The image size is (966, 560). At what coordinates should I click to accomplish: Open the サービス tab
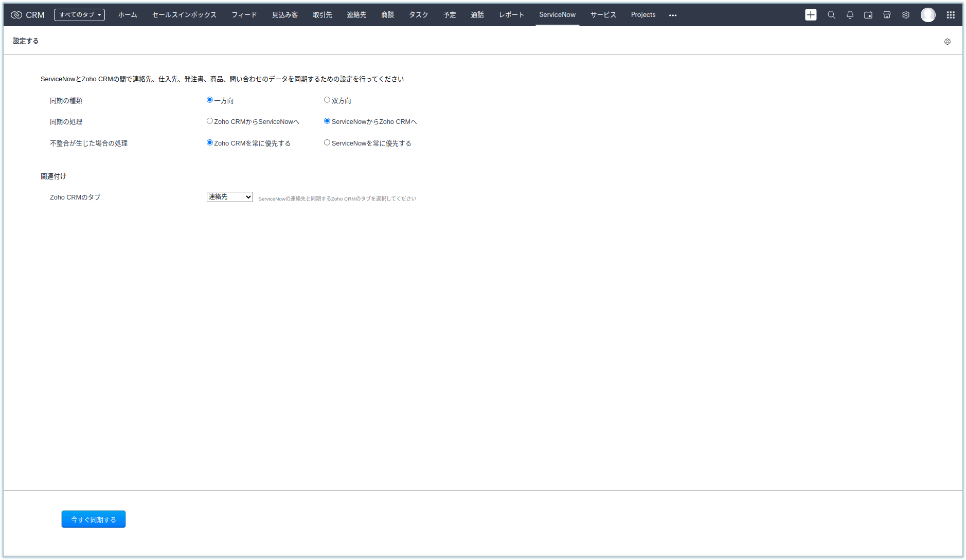[x=603, y=15]
